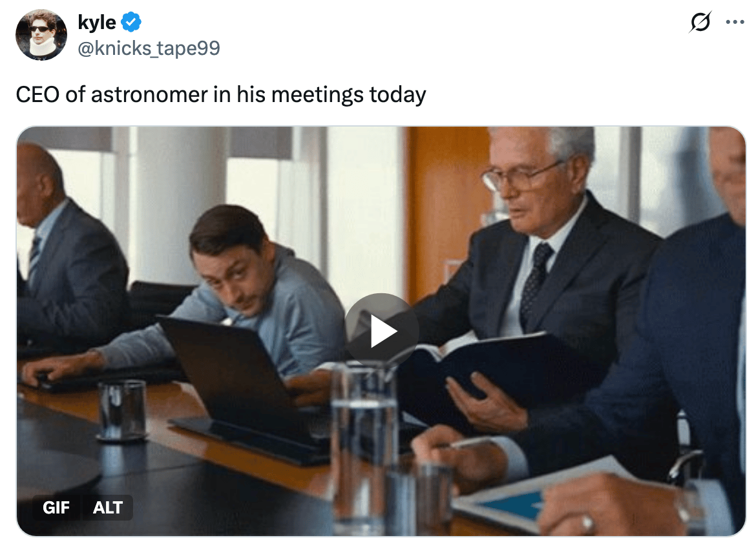The width and height of the screenshot is (756, 549).
Task: Click the word astronomer in the post
Action: point(149,94)
